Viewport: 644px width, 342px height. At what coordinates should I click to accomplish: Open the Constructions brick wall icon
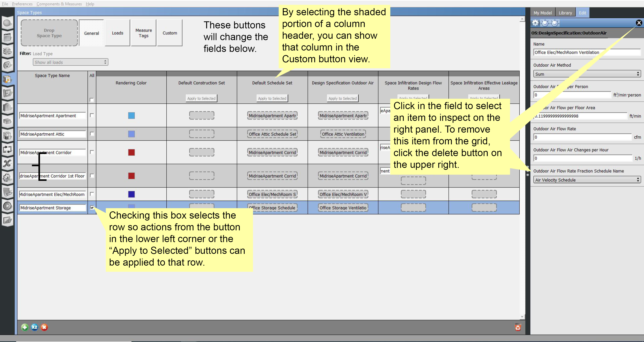click(x=7, y=51)
